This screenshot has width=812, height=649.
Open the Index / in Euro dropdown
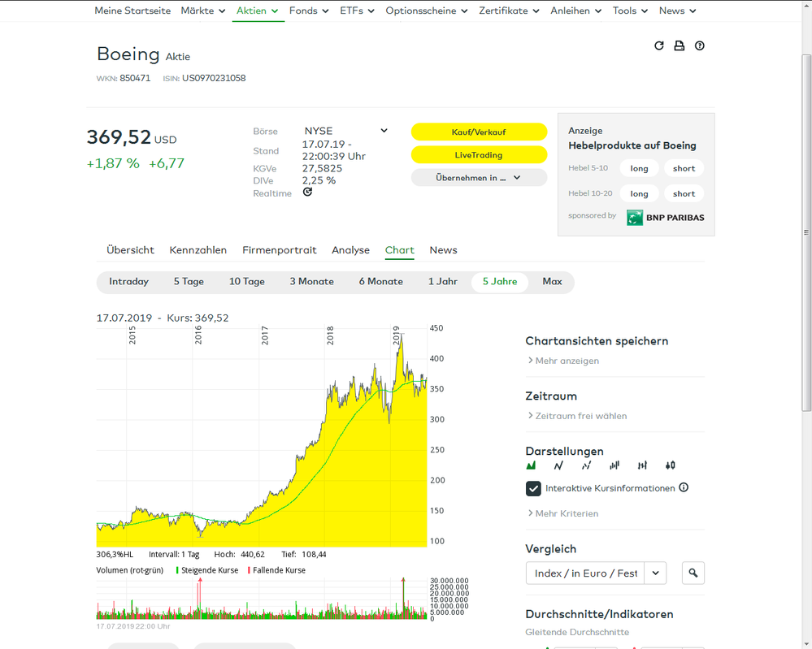click(x=655, y=573)
